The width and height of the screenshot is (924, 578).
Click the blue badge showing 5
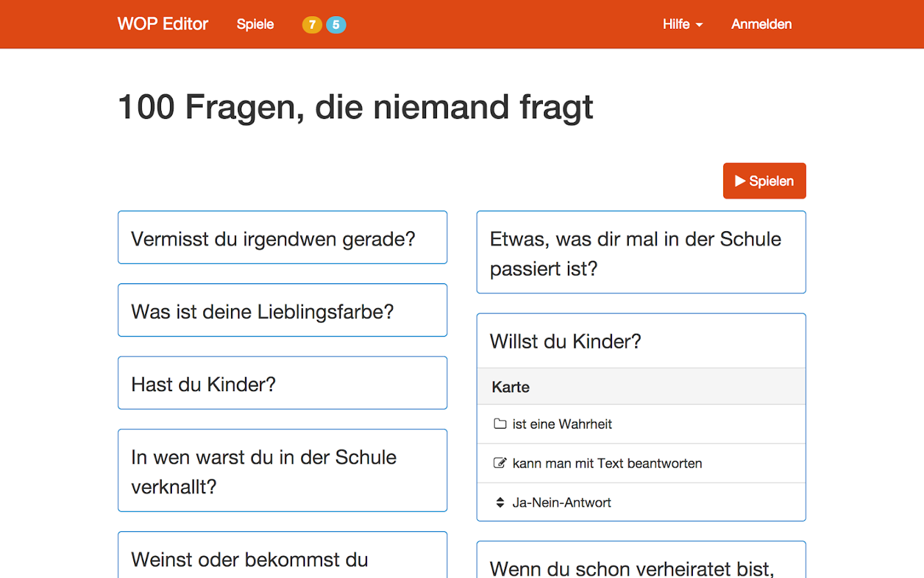click(336, 24)
